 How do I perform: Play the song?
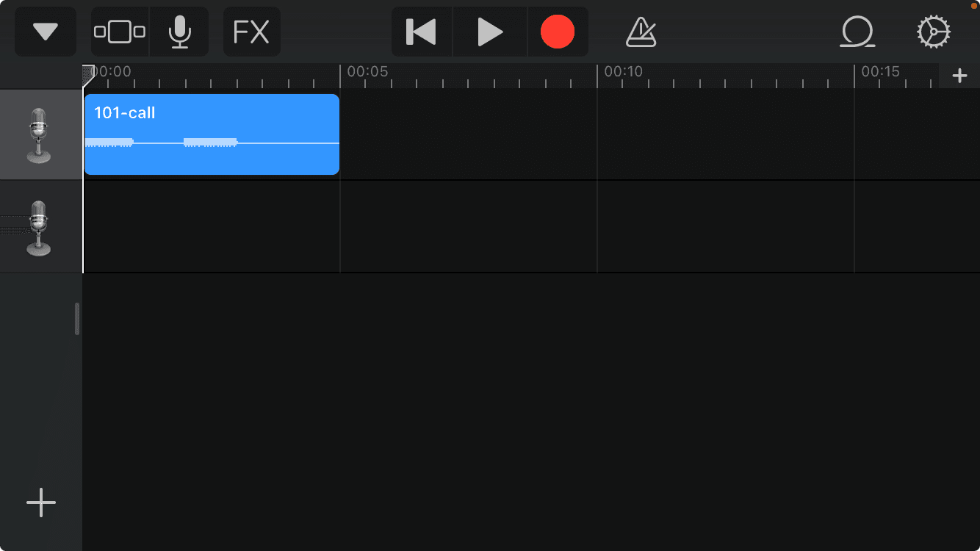tap(490, 32)
